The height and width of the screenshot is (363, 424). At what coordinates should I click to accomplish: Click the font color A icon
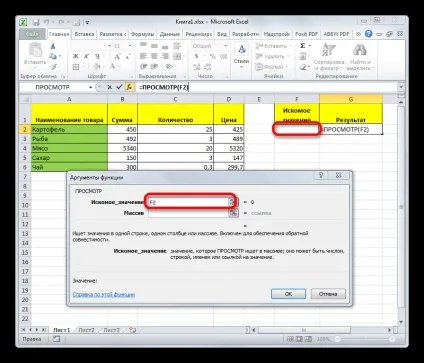click(112, 66)
